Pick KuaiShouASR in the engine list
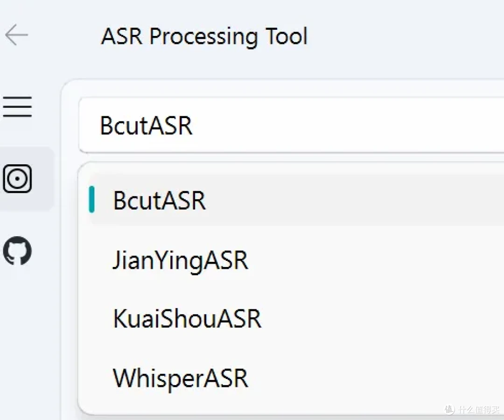504x420 pixels. click(296, 318)
